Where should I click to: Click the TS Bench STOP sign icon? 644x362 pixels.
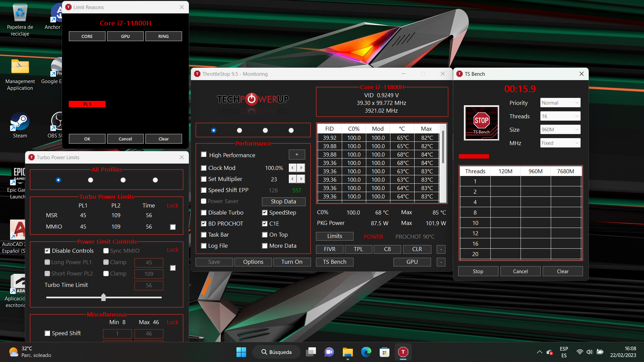click(x=481, y=123)
